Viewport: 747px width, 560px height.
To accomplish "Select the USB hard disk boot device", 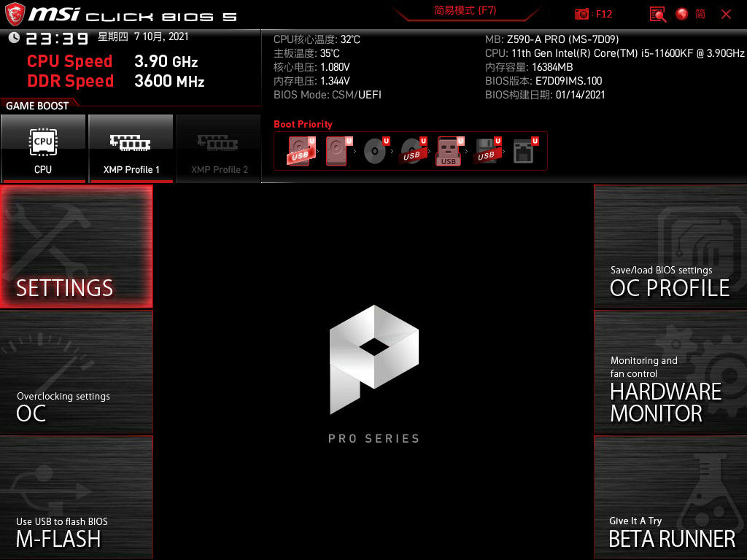I will [x=299, y=152].
